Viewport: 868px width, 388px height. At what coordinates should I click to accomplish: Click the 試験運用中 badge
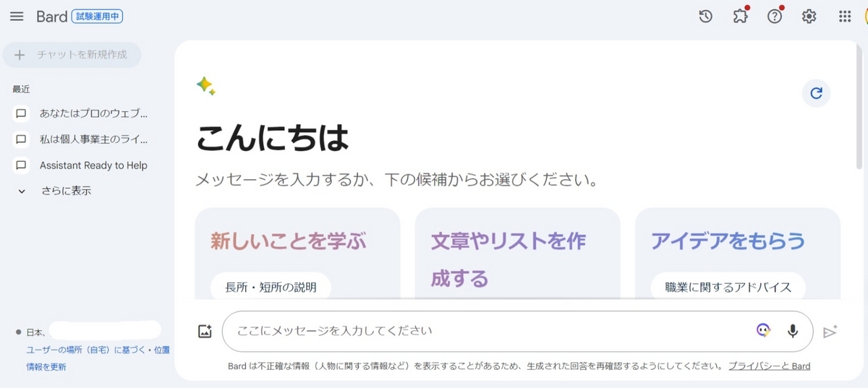pos(97,17)
